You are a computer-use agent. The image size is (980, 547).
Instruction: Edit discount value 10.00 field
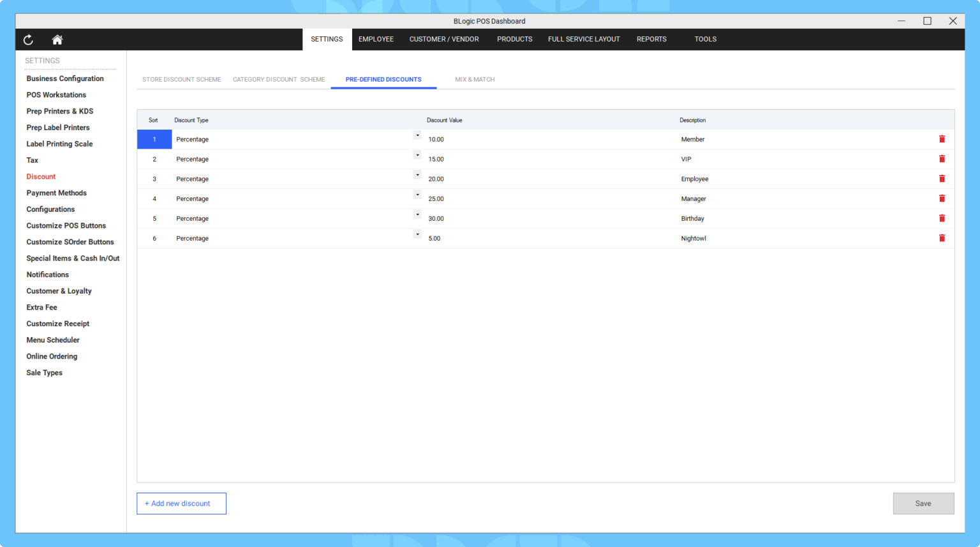point(550,139)
